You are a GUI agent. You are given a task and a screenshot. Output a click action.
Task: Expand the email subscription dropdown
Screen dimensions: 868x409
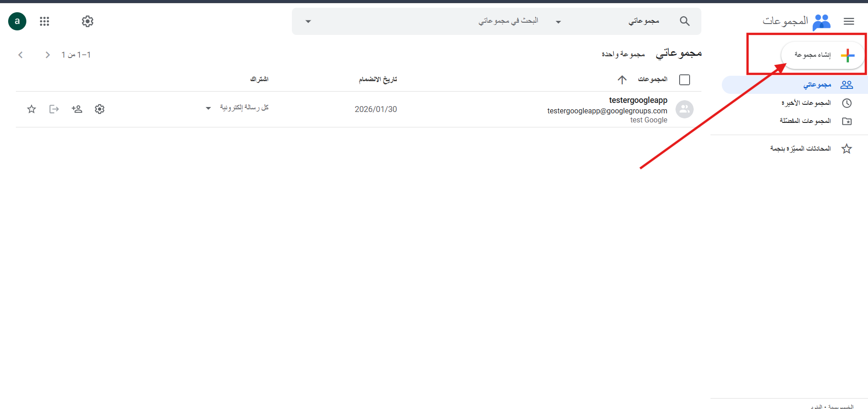[208, 108]
